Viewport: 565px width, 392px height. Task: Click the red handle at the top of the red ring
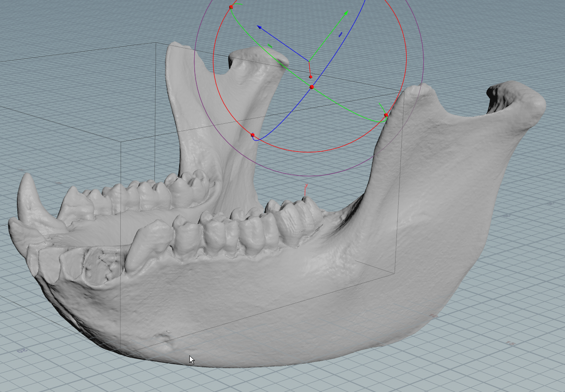tap(231, 7)
